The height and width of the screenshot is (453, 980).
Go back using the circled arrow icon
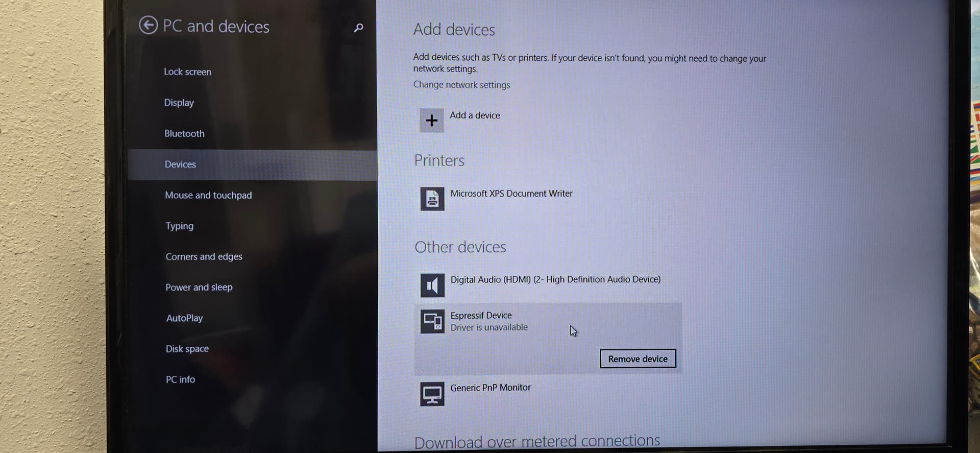coord(148,25)
